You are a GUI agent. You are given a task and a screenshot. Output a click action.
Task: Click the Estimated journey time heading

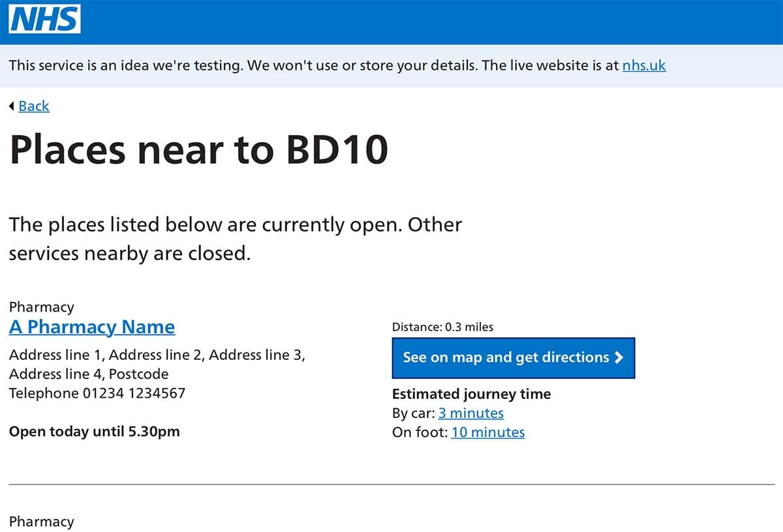tap(471, 394)
